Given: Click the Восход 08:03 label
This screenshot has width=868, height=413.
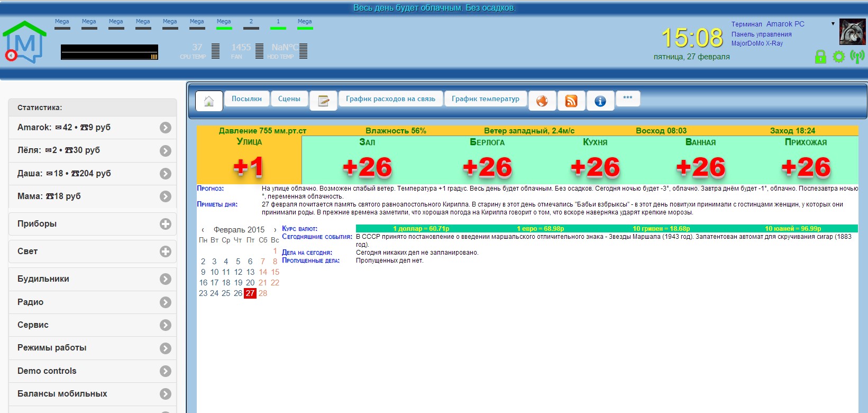Looking at the screenshot, I should [x=661, y=131].
